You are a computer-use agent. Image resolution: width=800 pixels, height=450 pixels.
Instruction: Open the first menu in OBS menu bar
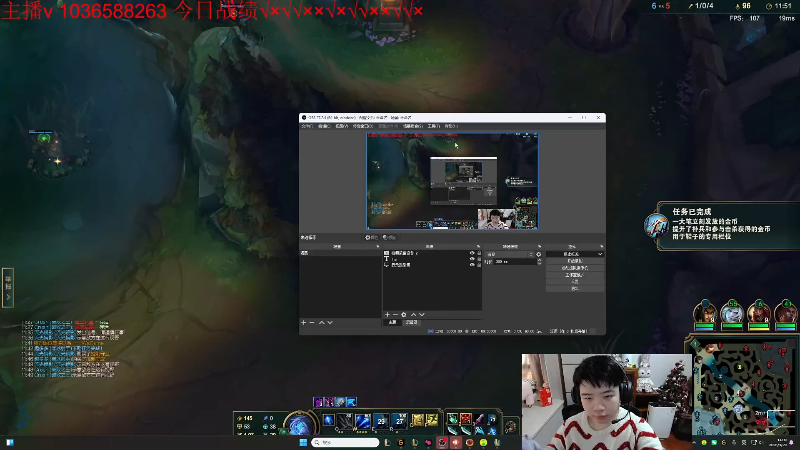[307, 126]
